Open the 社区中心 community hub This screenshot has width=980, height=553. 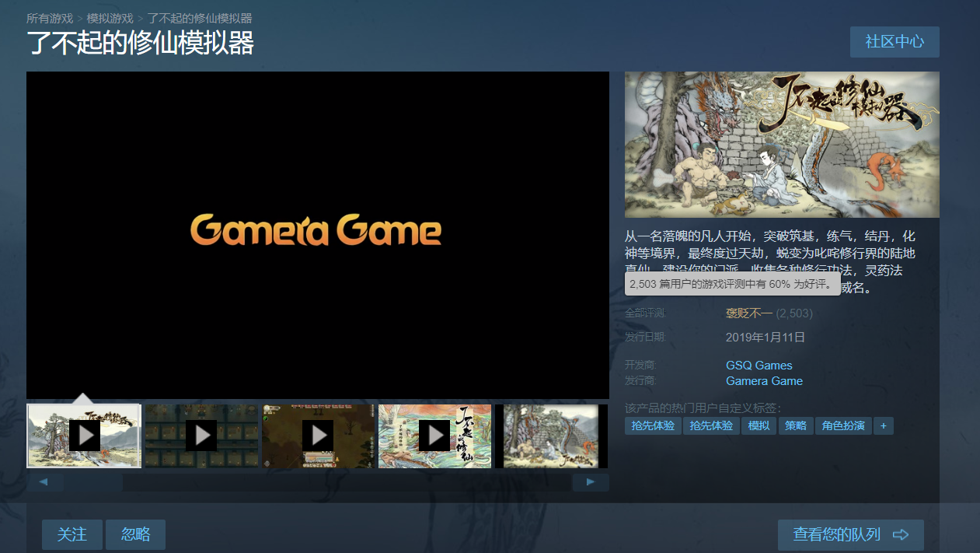click(x=895, y=42)
